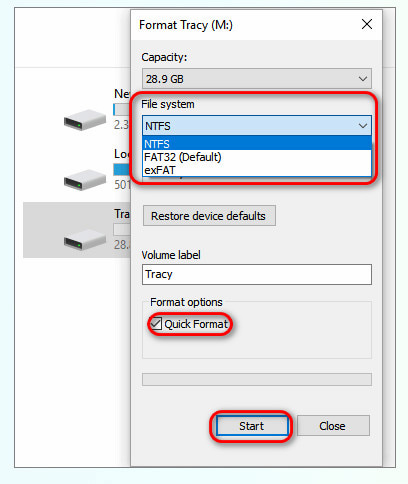Click the Start button to begin formatting
The image size is (408, 484).
[252, 426]
